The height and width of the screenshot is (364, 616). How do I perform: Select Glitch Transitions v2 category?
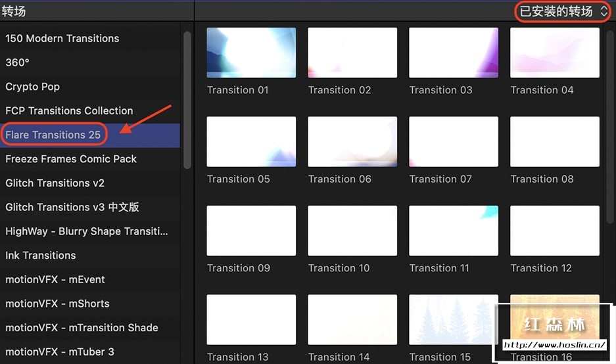pos(90,183)
